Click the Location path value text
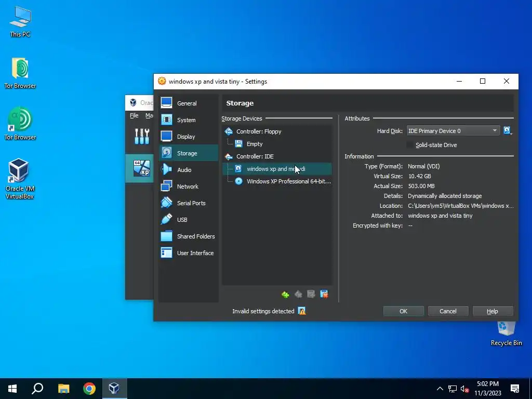 click(x=460, y=206)
